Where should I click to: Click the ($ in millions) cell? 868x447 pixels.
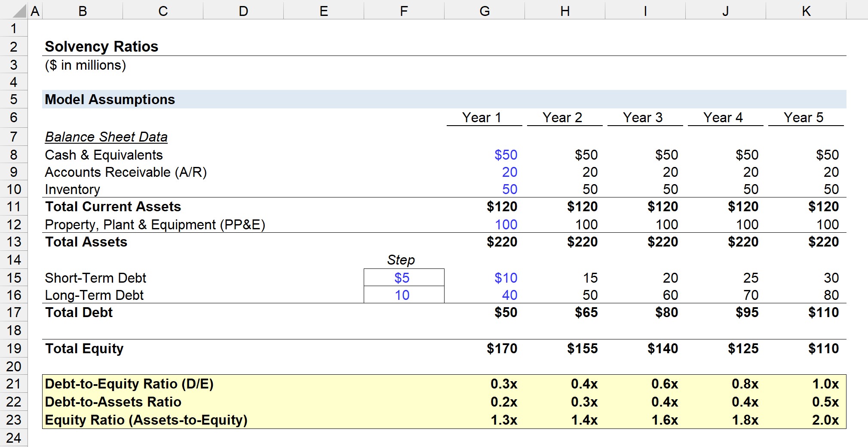[85, 65]
